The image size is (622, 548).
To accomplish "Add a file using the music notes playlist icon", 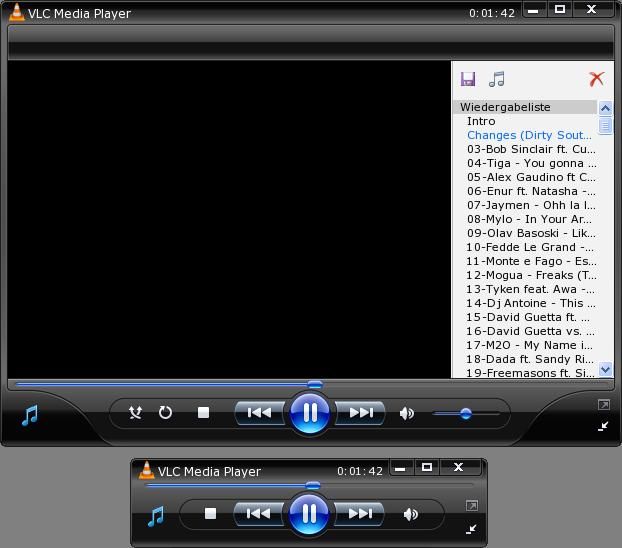I will (x=497, y=79).
